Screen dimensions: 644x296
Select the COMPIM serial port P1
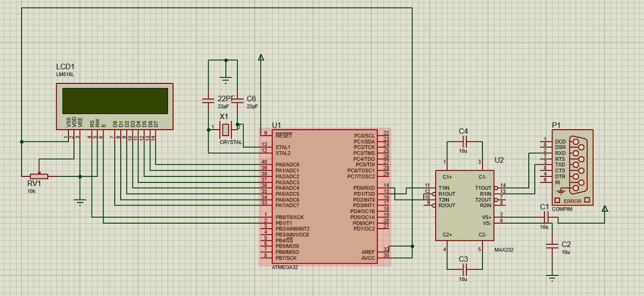573,167
